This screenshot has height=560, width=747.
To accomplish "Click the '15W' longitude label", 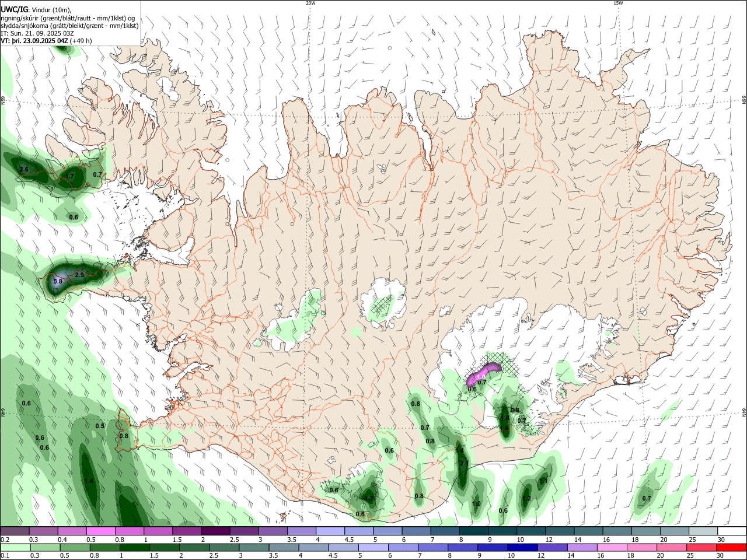I will [618, 3].
